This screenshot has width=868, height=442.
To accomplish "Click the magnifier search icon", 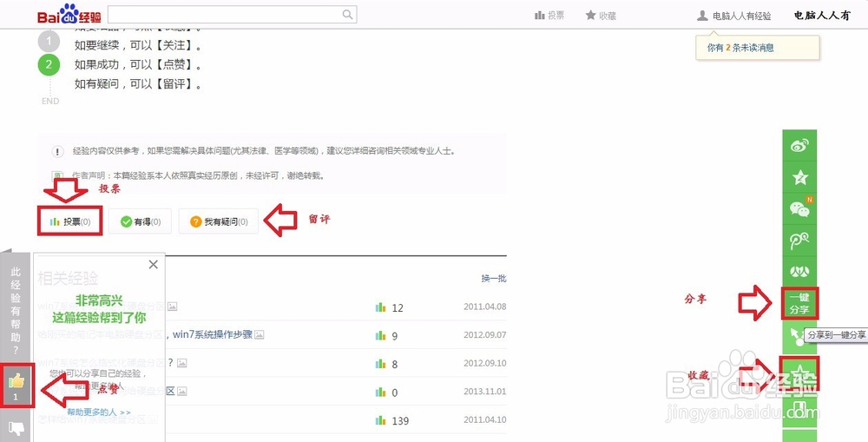I will click(348, 15).
